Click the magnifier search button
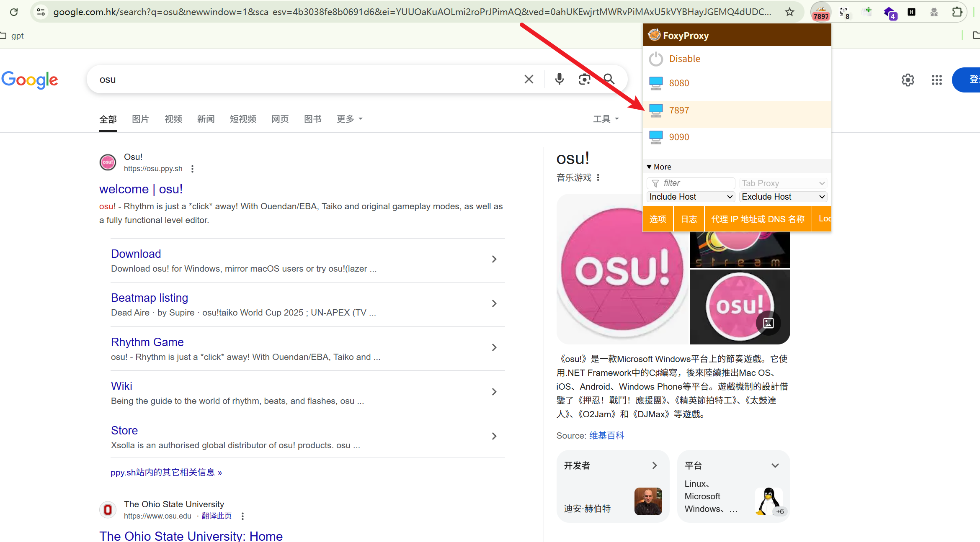980x542 pixels. pos(609,79)
